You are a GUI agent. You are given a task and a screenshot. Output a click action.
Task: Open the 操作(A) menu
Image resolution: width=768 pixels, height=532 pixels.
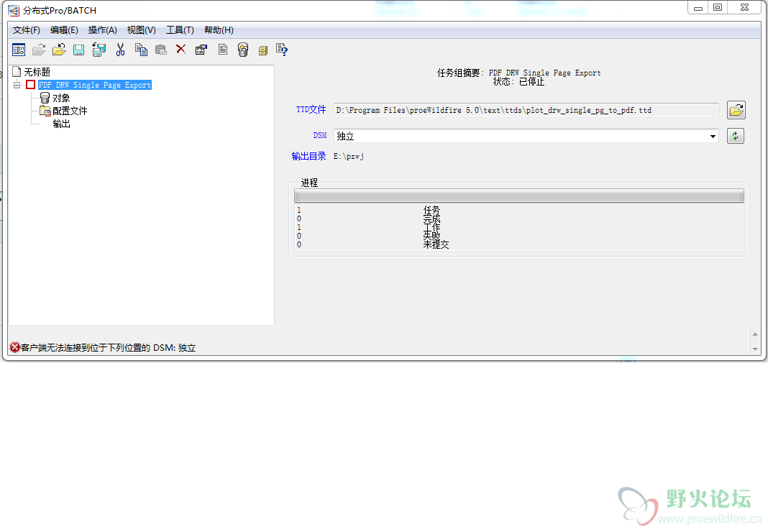point(102,30)
